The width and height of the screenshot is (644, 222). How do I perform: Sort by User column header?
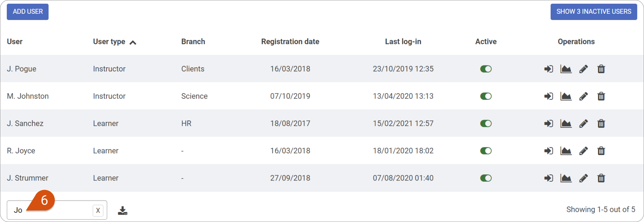[15, 41]
